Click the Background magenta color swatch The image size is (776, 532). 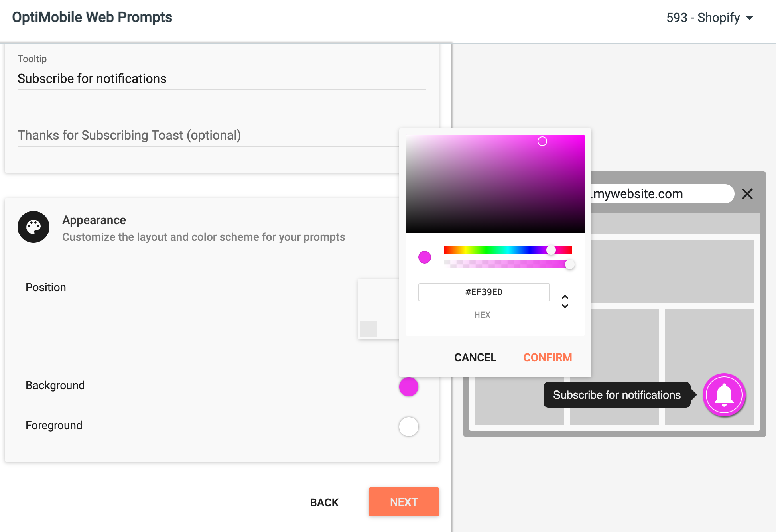409,387
